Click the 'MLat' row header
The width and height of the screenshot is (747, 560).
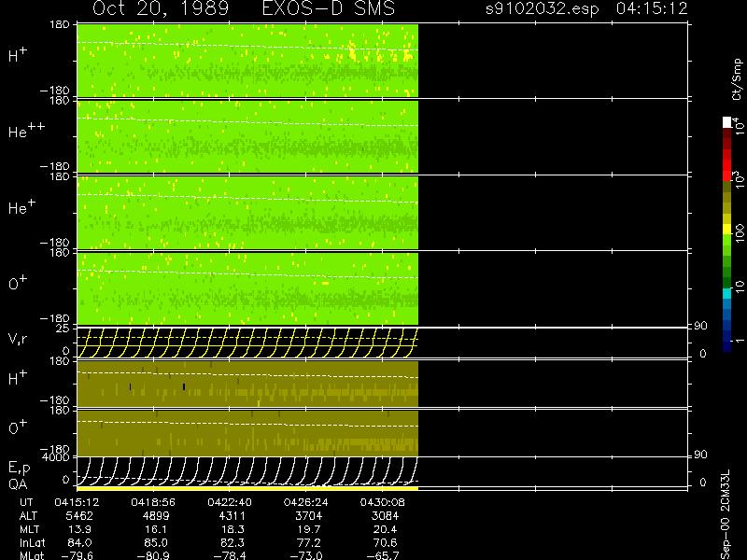(32, 555)
